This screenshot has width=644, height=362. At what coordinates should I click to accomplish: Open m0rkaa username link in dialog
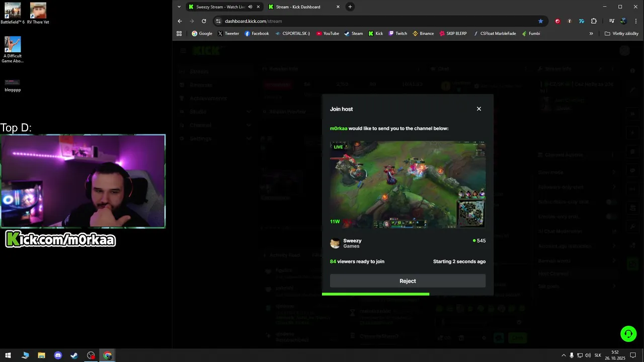pyautogui.click(x=339, y=128)
